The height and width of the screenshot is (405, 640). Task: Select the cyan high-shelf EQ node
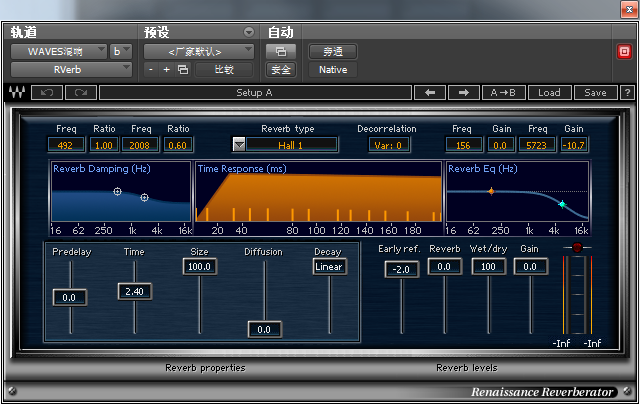coord(562,204)
